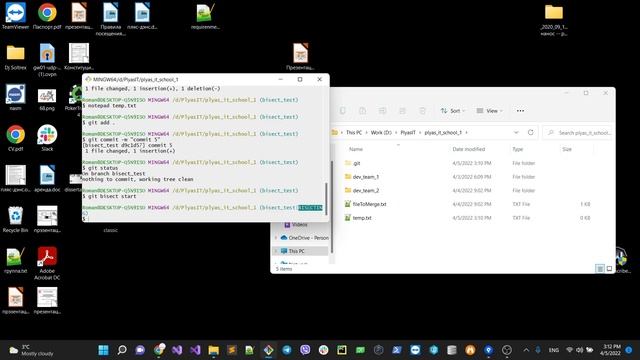Open the Sort dropdown in Explorer
The height and width of the screenshot is (360, 640).
(452, 111)
